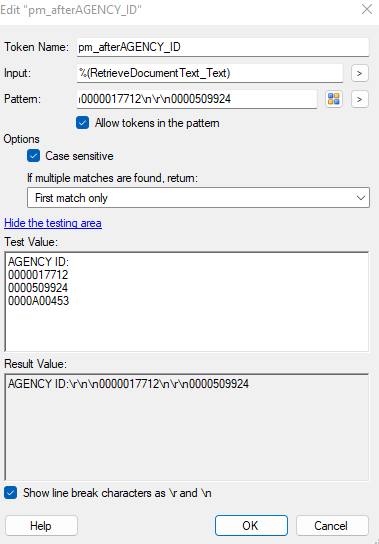
Task: Click the Cancel button
Action: (332, 526)
